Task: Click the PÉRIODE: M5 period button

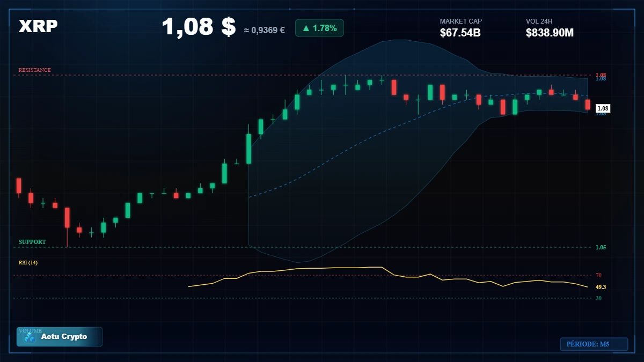Action: point(594,344)
